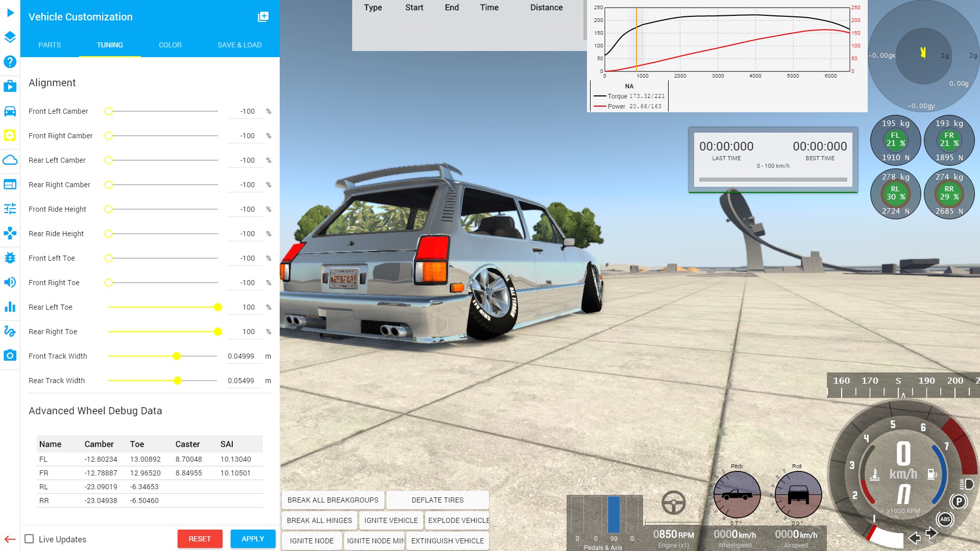Click the DEFLATE TIRES button

(437, 500)
